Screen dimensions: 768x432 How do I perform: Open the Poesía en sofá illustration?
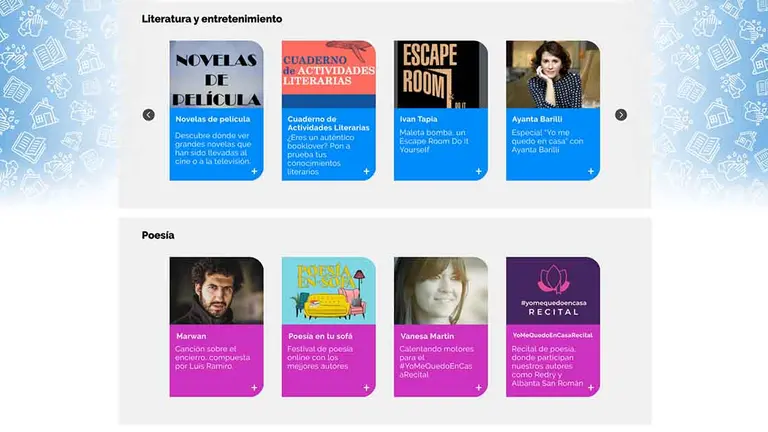tap(329, 290)
